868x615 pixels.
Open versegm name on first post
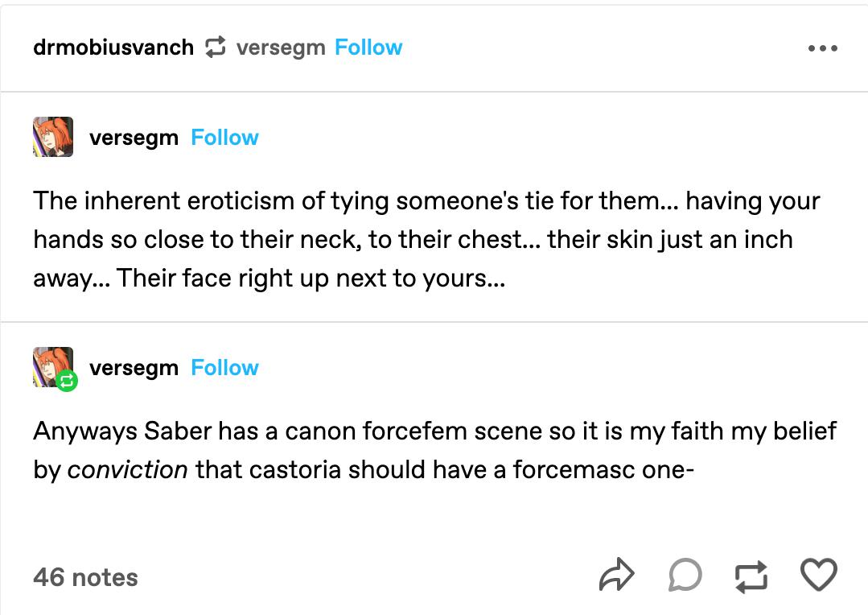click(134, 138)
